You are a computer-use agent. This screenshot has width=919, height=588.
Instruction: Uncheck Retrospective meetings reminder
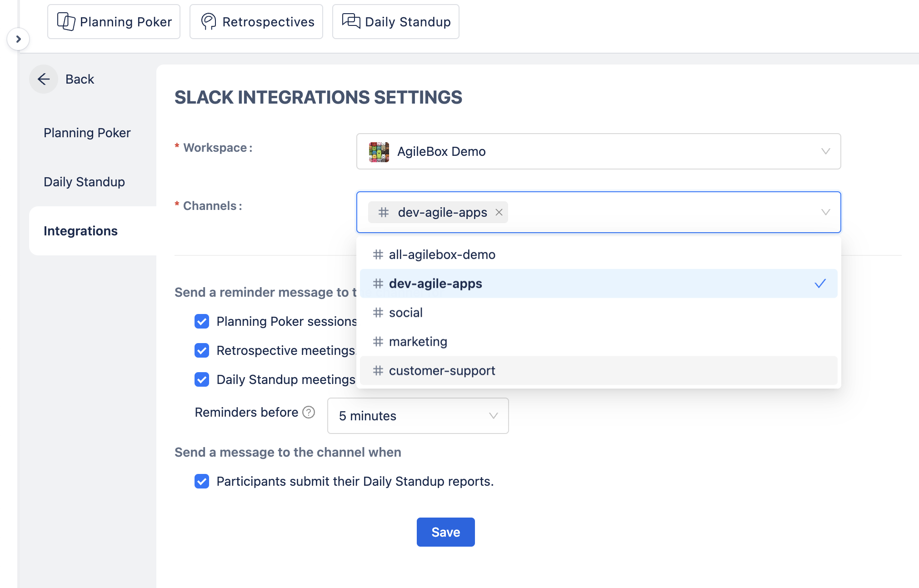point(202,350)
